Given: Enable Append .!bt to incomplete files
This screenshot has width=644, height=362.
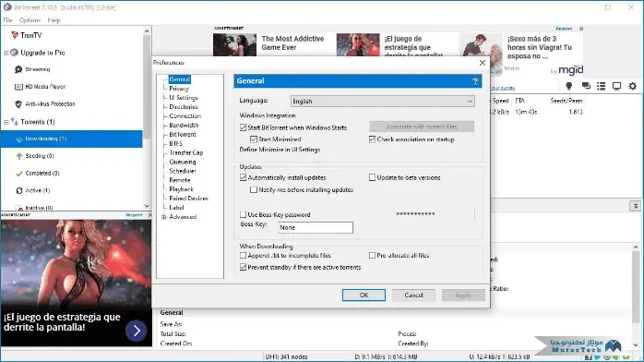Looking at the screenshot, I should pyautogui.click(x=244, y=255).
